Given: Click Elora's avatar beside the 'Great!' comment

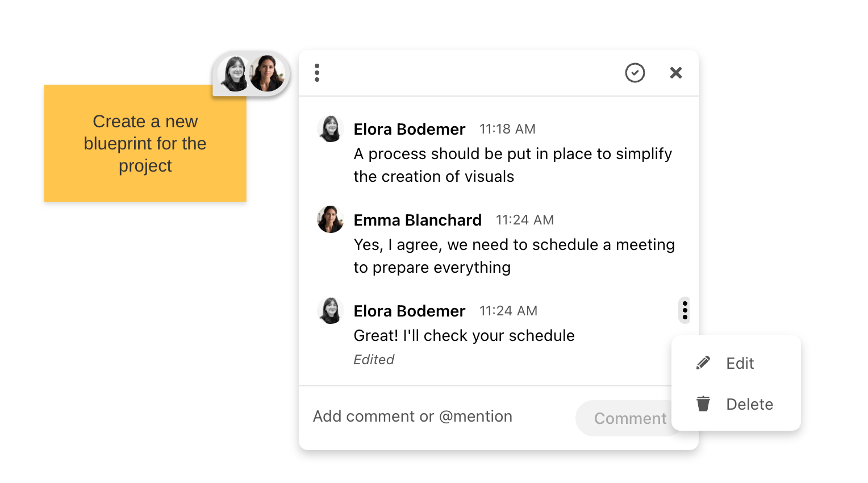Looking at the screenshot, I should pyautogui.click(x=330, y=311).
